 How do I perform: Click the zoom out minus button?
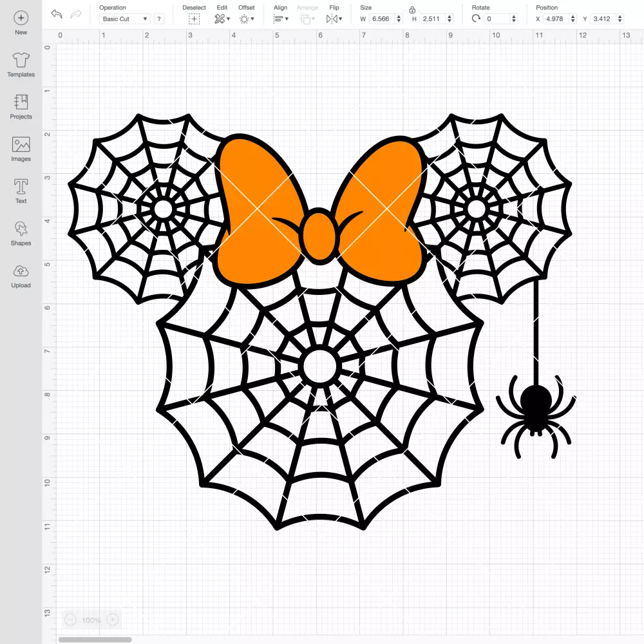click(71, 620)
